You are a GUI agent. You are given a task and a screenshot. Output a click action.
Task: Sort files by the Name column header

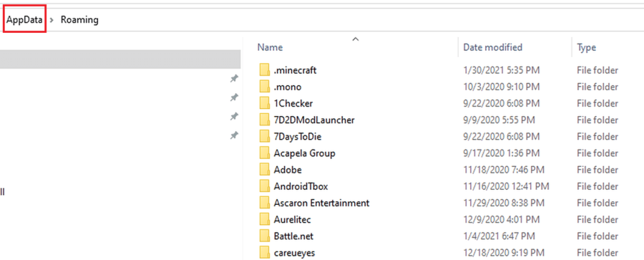pyautogui.click(x=270, y=47)
